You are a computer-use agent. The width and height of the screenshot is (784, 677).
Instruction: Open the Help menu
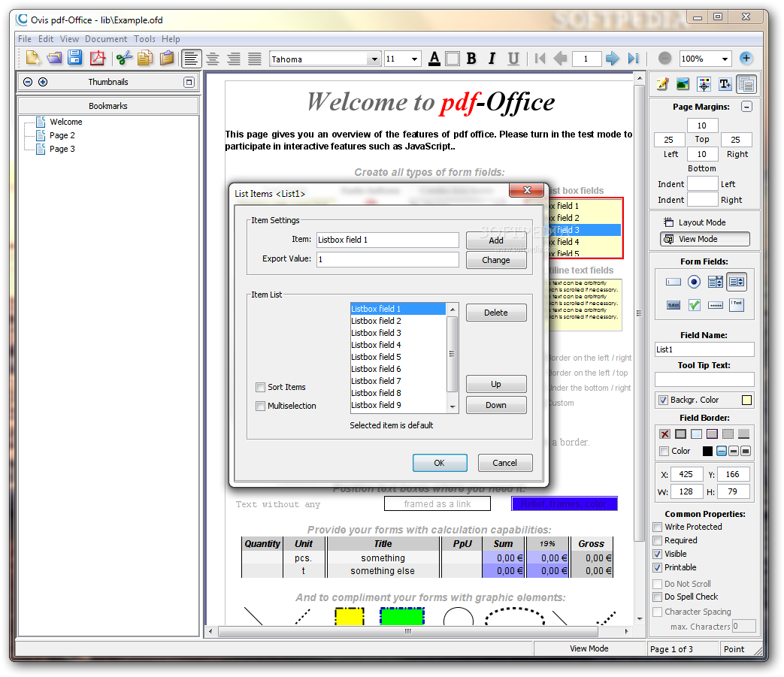click(171, 39)
